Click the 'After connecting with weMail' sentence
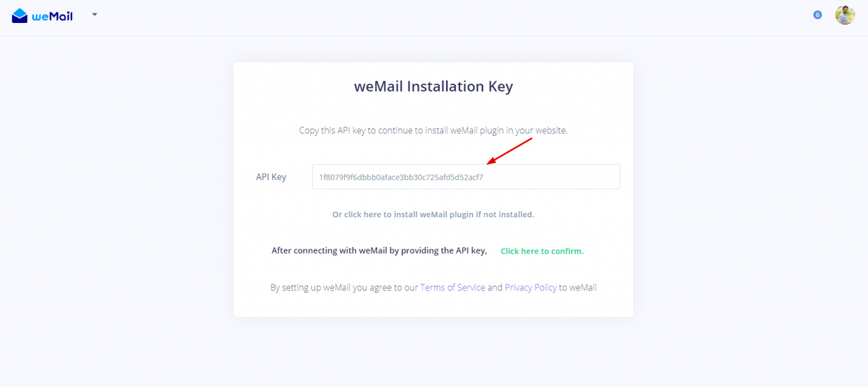This screenshot has width=868, height=387. [379, 250]
